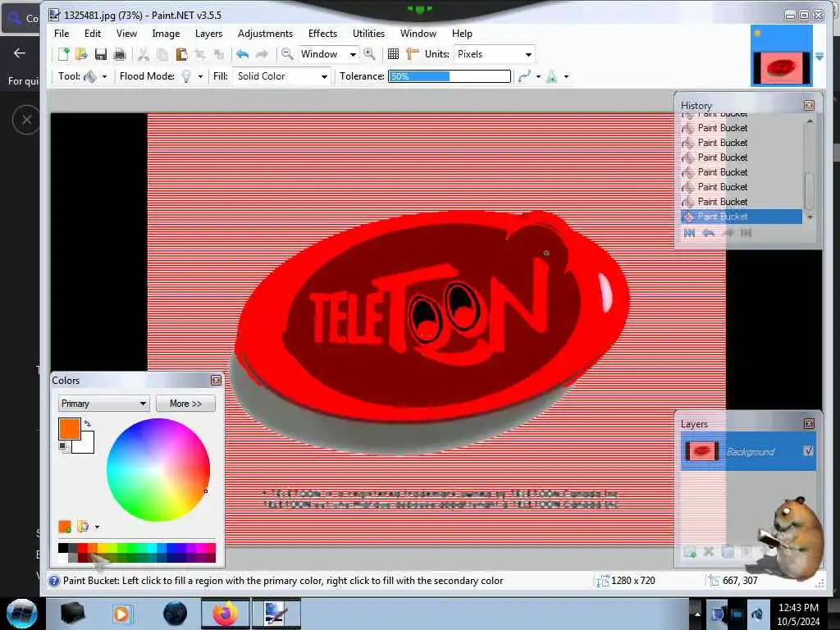This screenshot has height=630, width=840.
Task: Open Firefox from the taskbar
Action: click(226, 614)
